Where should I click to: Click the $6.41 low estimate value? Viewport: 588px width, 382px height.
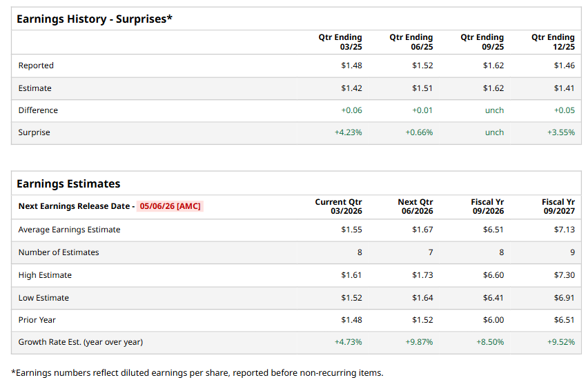tap(493, 298)
